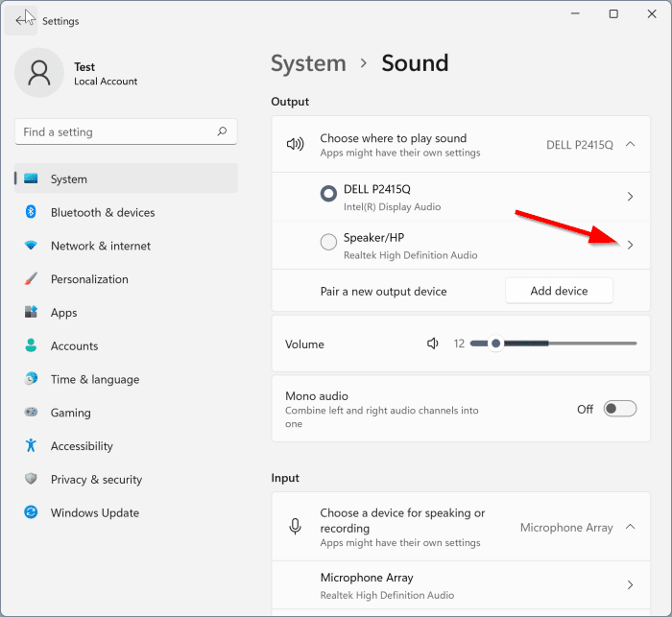
Task: Click the microphone icon in Input section
Action: [x=296, y=527]
